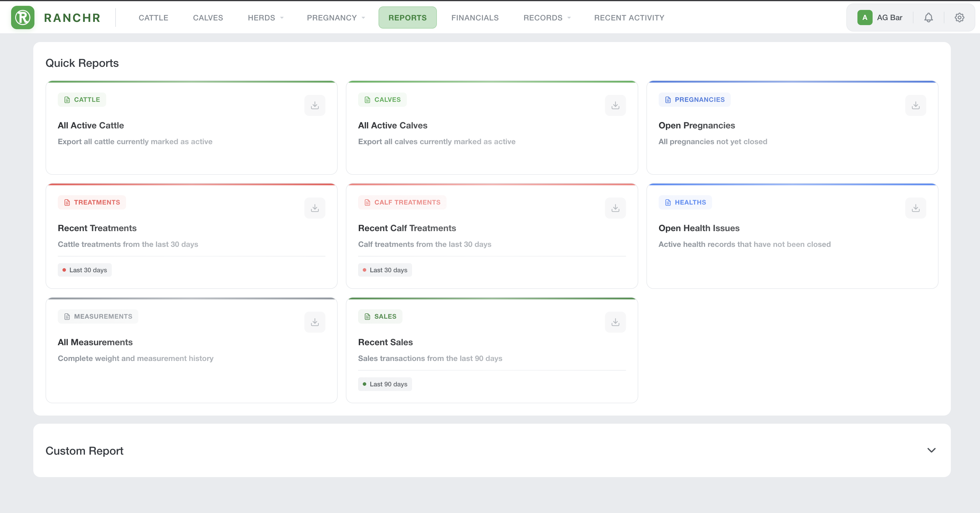Download the Open Pregnancies report
Image resolution: width=980 pixels, height=513 pixels.
(x=915, y=105)
